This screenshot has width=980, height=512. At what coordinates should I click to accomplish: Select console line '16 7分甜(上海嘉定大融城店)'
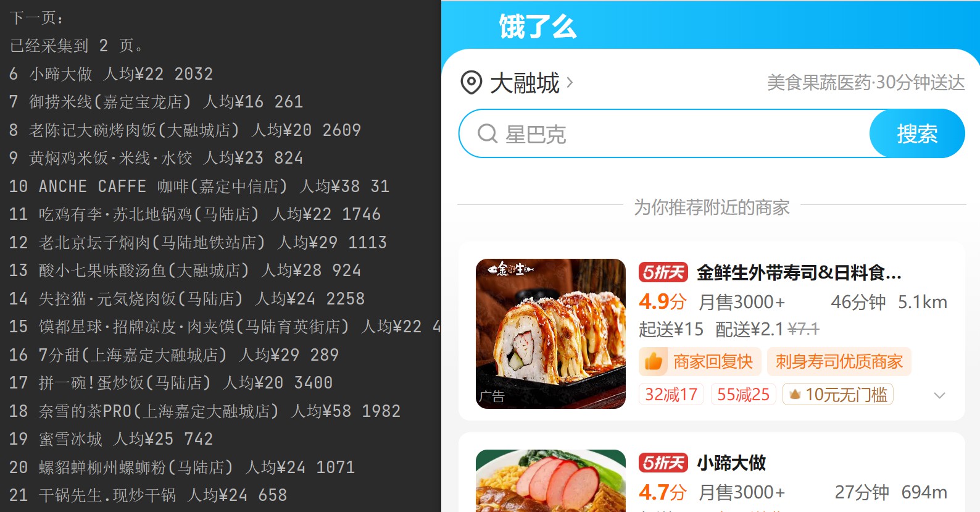point(174,355)
